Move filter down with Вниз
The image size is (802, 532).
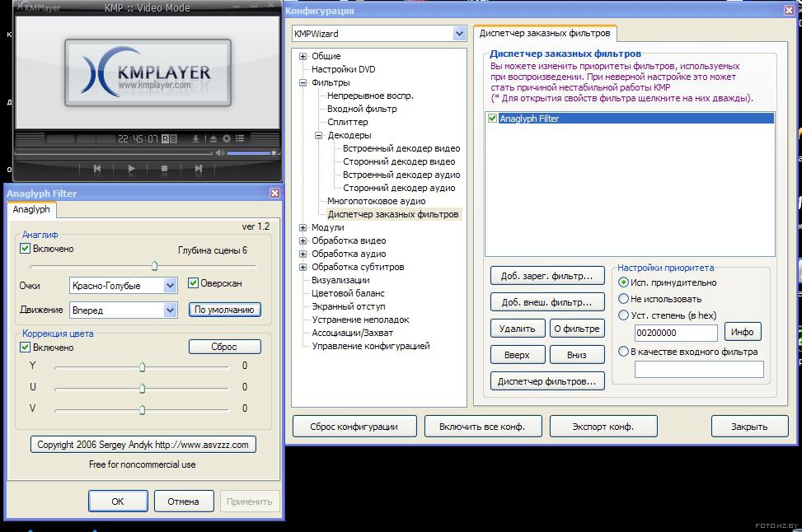(577, 355)
